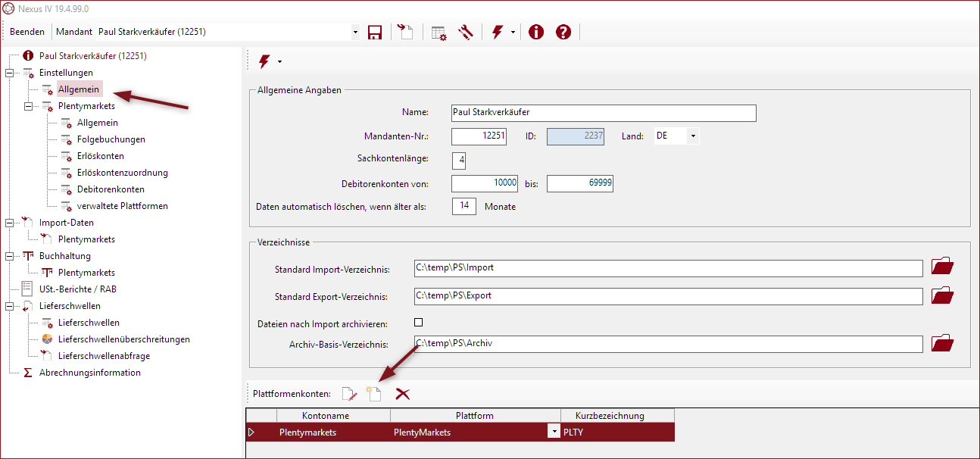Click the Save (floppy disk) toolbar icon
The height and width of the screenshot is (459, 980).
pyautogui.click(x=374, y=32)
